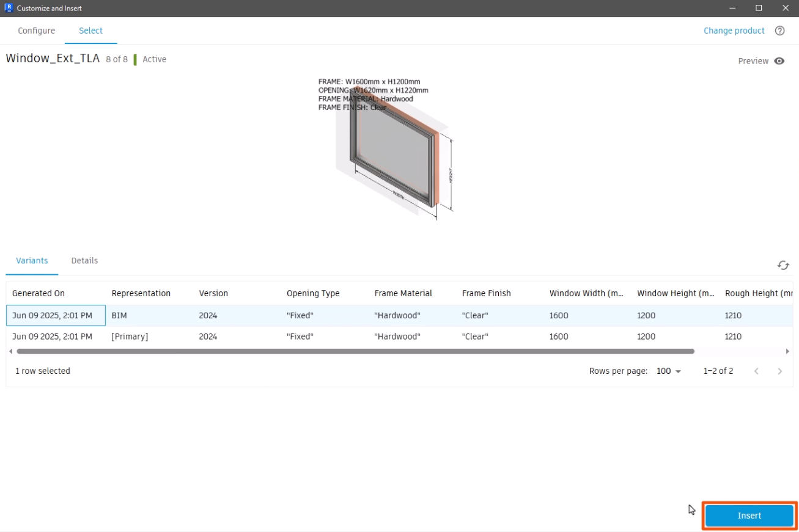Click scrollbar right arrow in table
Viewport: 799px width, 532px height.
pyautogui.click(x=787, y=351)
